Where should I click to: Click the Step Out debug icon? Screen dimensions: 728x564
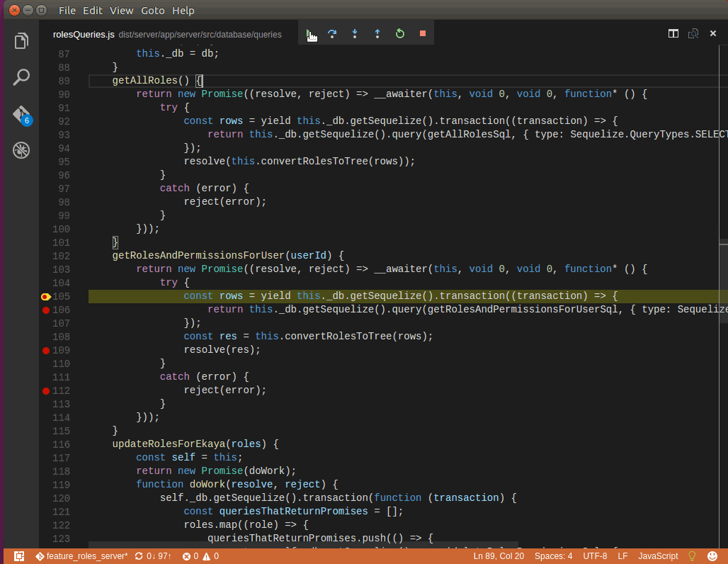(x=377, y=33)
